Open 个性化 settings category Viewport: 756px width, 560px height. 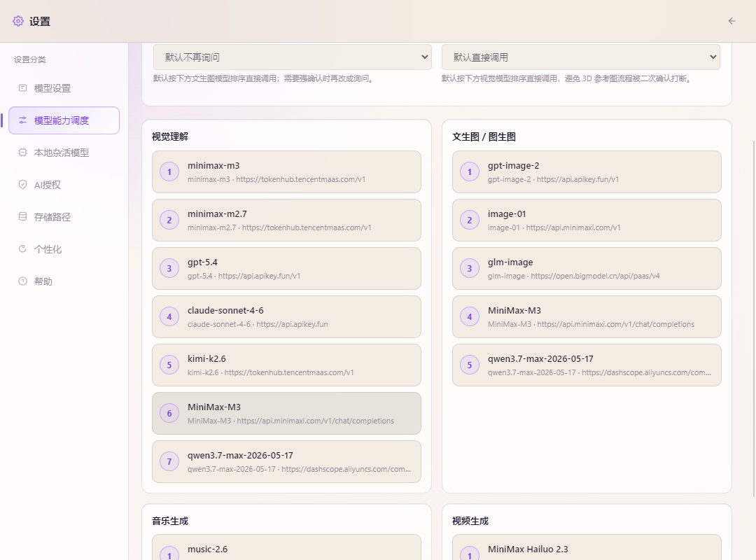64,249
